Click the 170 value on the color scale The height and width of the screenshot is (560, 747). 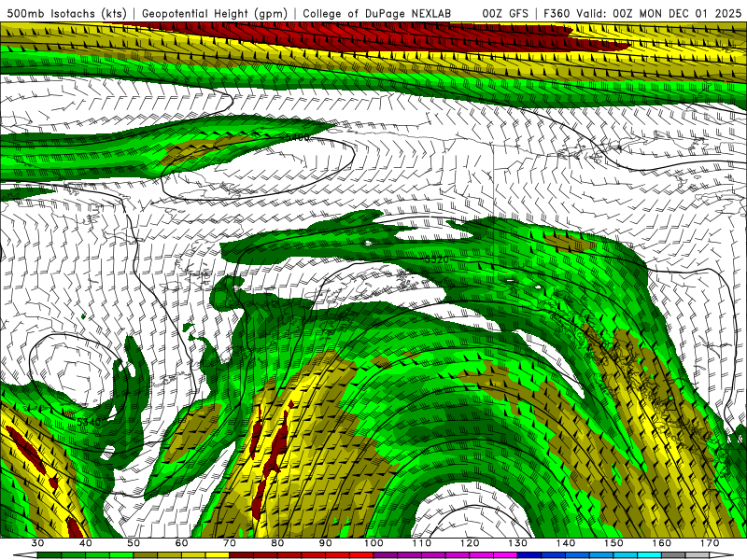pos(710,543)
